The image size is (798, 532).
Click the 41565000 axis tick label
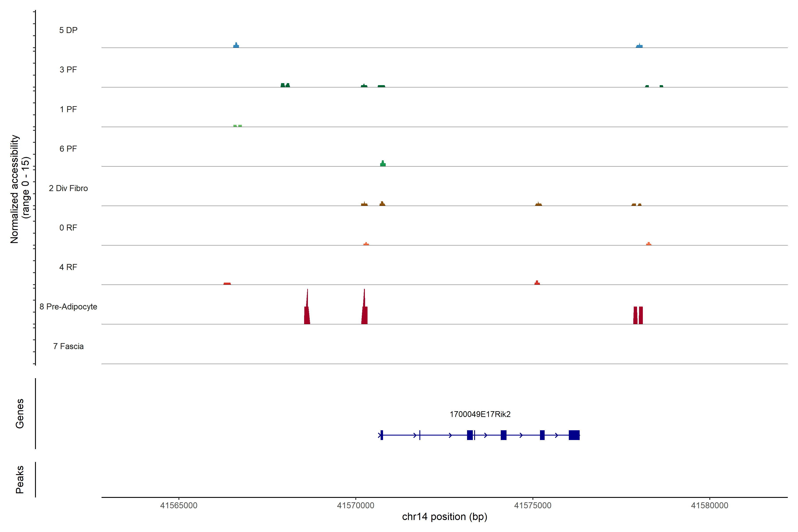(x=179, y=506)
